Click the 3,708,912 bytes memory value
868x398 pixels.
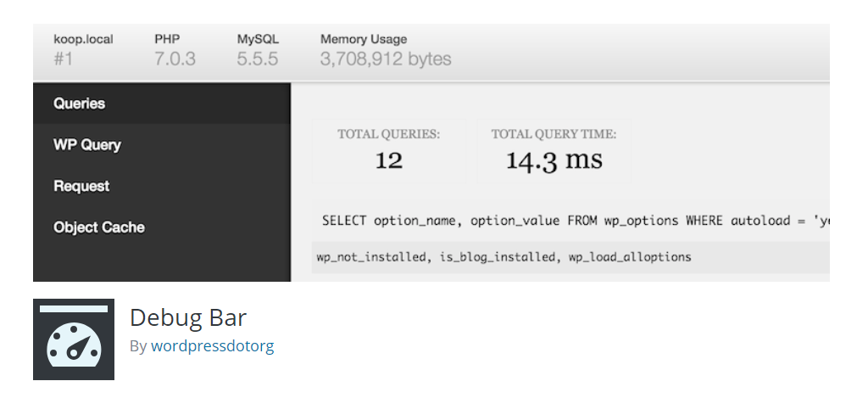(386, 59)
